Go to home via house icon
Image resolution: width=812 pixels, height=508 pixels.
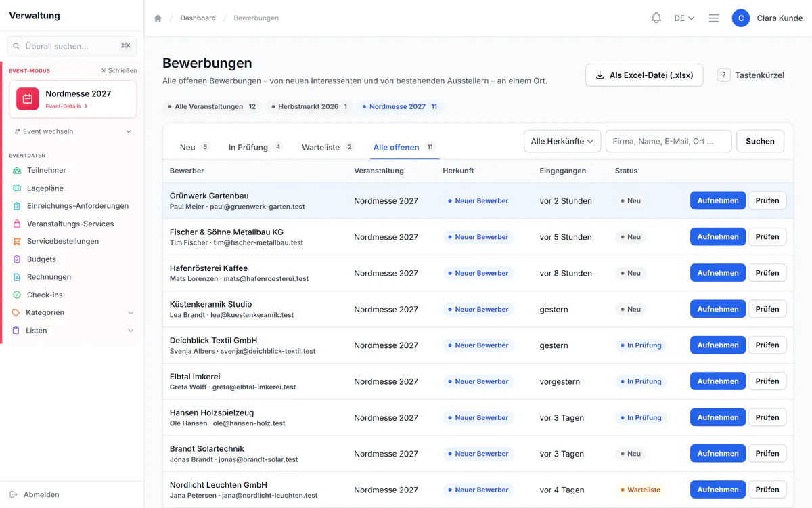click(x=158, y=18)
